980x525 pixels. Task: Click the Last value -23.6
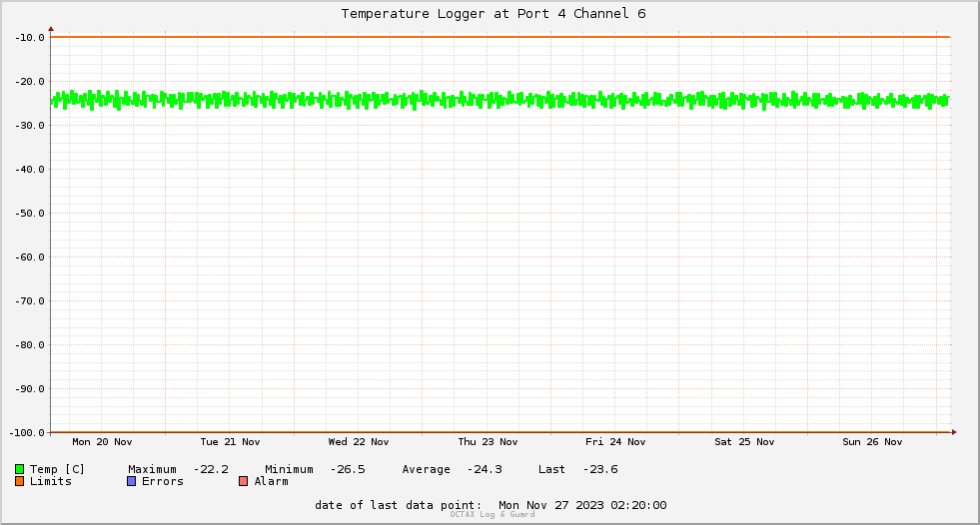pos(600,469)
